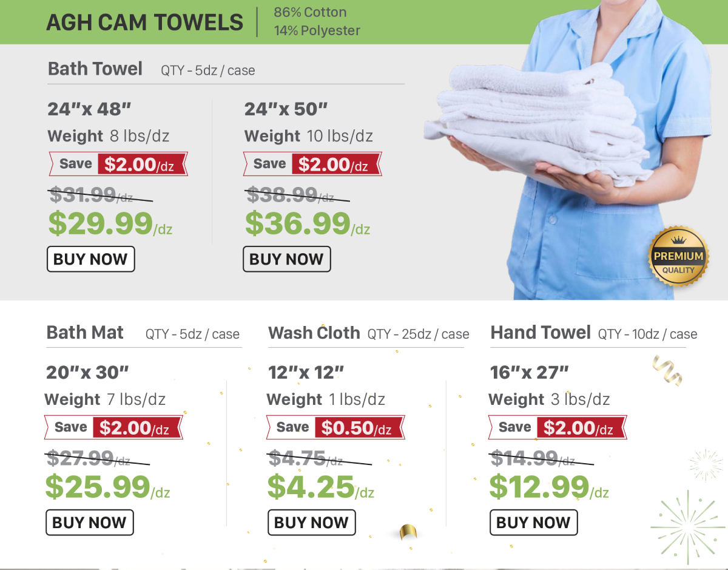Click the green firework burst decoration
The image size is (728, 570).
point(688,523)
